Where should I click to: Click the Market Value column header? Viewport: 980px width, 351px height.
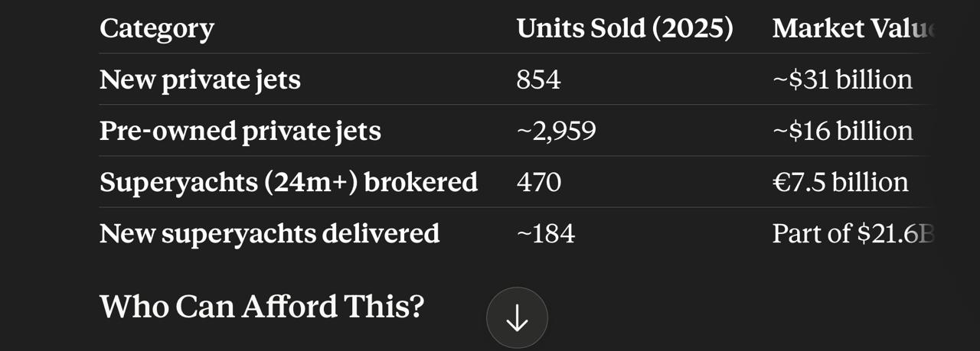click(854, 29)
